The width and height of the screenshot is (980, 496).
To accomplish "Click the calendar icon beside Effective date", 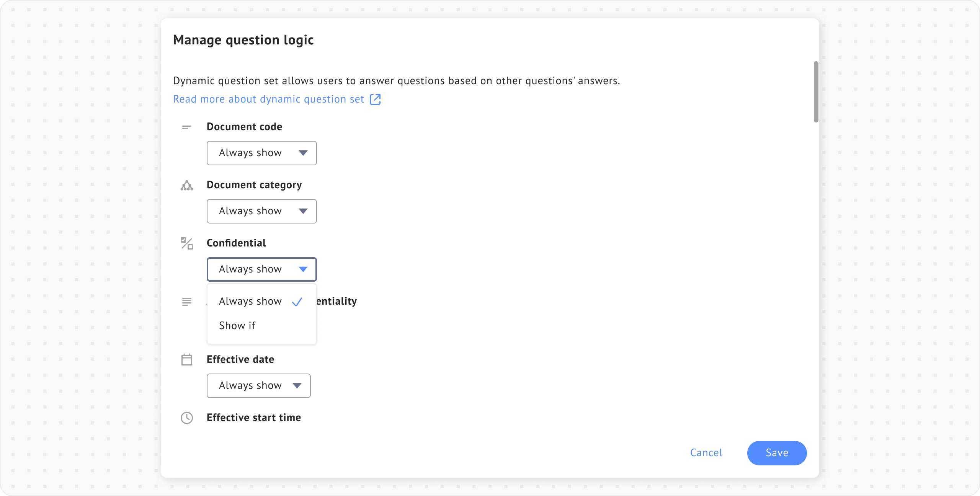I will (186, 360).
